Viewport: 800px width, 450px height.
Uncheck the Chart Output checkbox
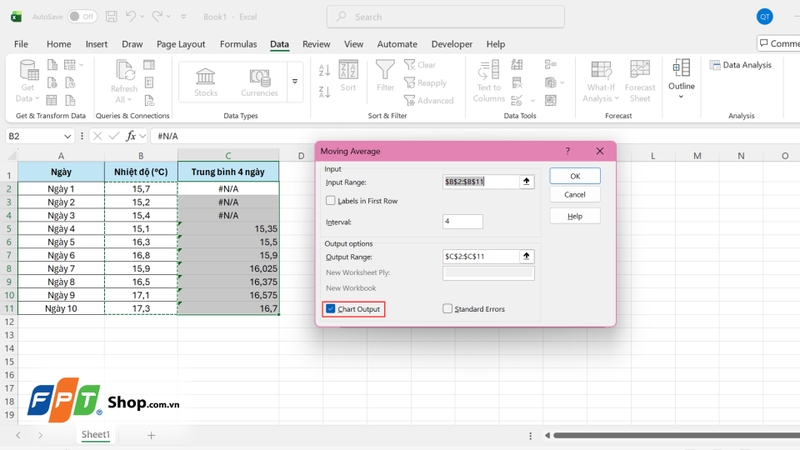pos(331,309)
